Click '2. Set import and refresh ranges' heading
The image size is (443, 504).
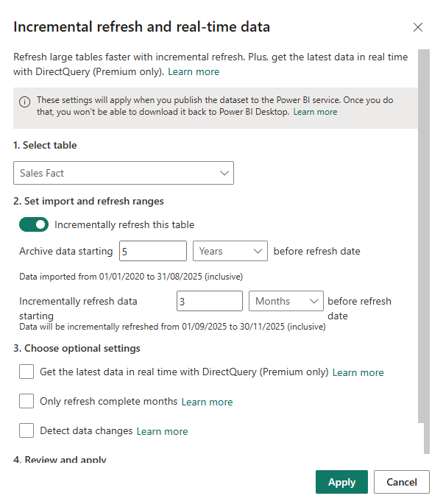(x=88, y=201)
